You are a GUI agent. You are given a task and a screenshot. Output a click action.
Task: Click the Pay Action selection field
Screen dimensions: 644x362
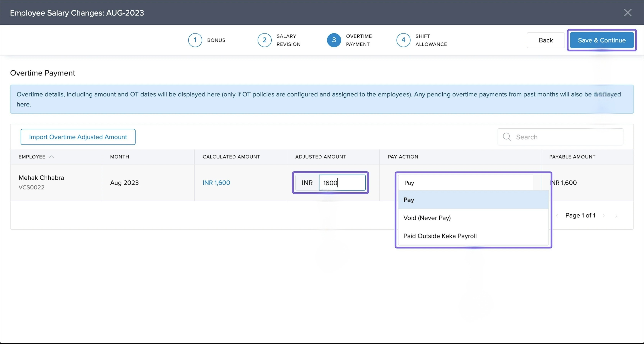(x=465, y=183)
